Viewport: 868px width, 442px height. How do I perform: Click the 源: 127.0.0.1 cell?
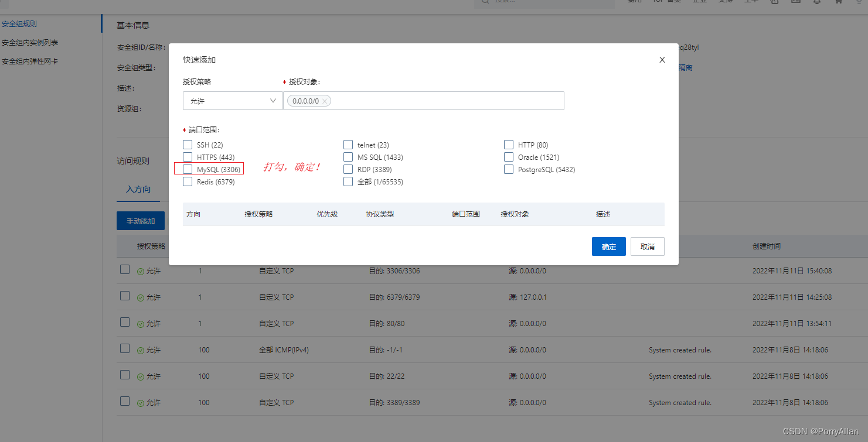[x=527, y=297]
